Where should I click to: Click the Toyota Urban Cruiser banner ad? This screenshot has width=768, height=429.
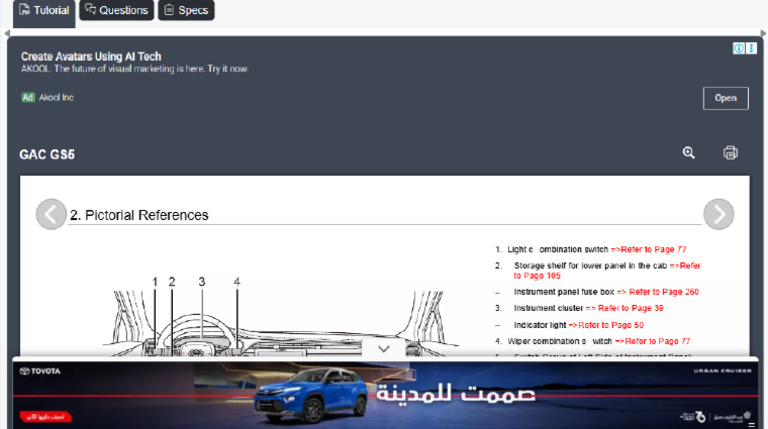coord(385,393)
